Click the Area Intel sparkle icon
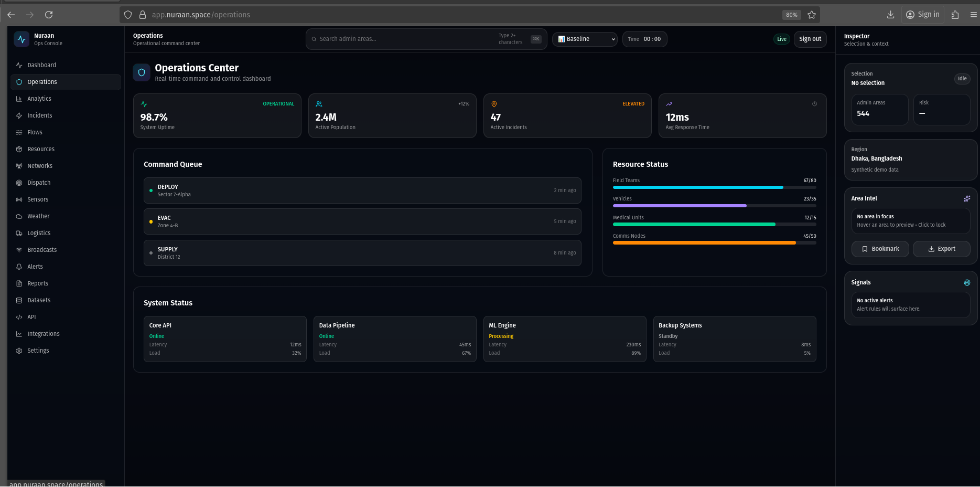Viewport: 980px width, 487px height. coord(966,198)
